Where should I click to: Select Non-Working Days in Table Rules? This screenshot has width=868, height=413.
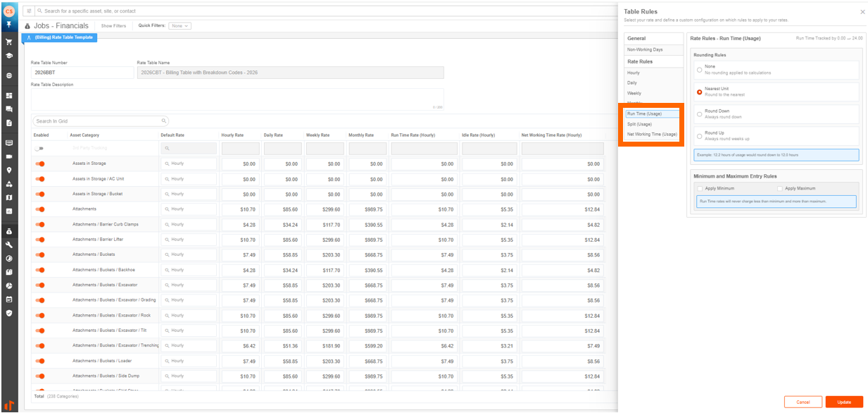pos(653,50)
